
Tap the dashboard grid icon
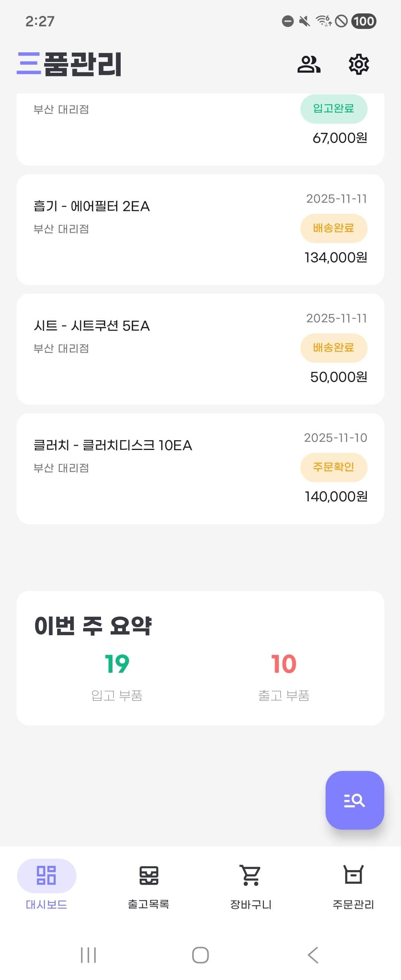[x=46, y=875]
